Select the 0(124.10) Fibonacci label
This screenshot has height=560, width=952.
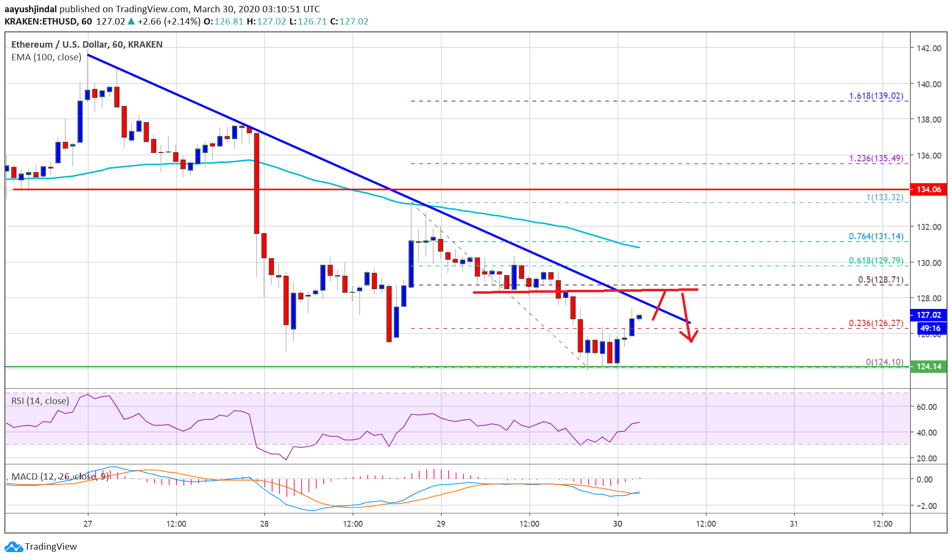pyautogui.click(x=884, y=362)
